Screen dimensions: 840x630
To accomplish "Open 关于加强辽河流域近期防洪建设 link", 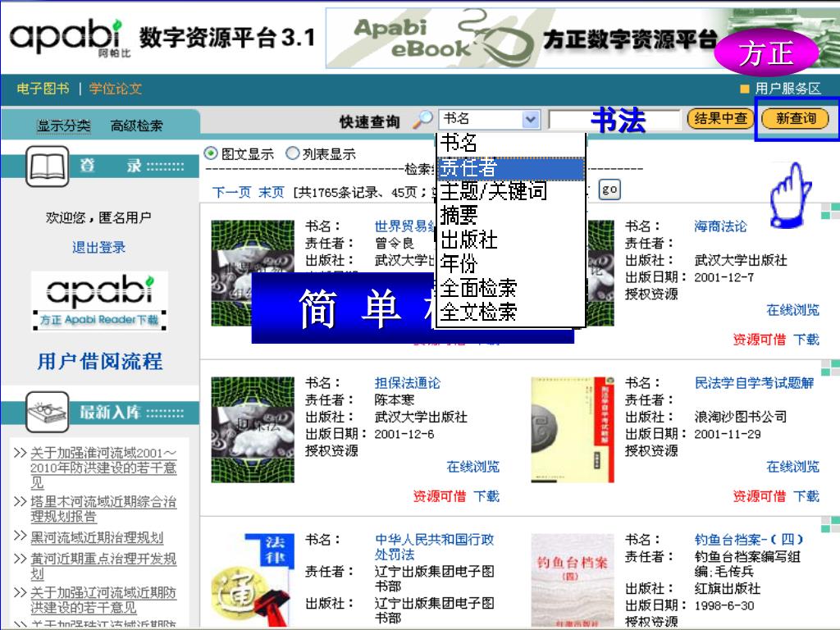I will tap(103, 600).
